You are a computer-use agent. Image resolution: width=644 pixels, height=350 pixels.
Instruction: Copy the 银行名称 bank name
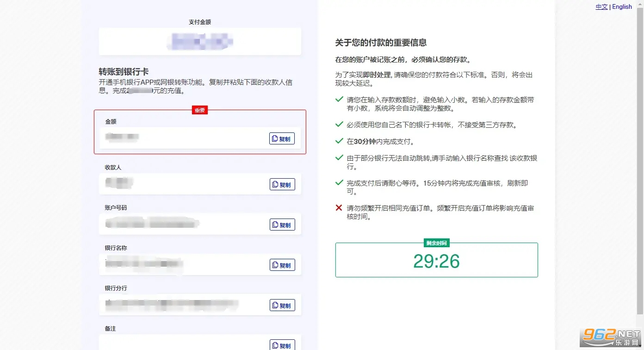click(282, 265)
